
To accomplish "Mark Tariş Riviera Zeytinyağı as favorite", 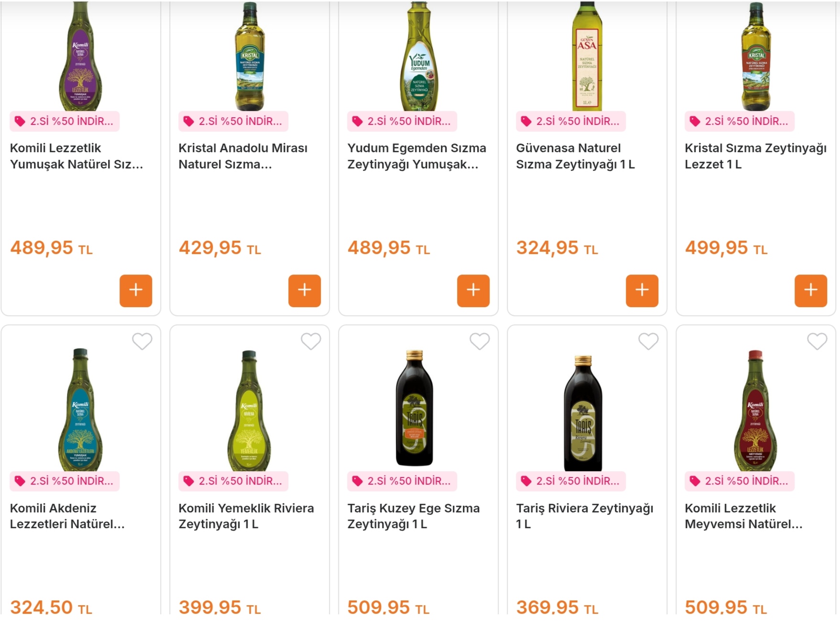I will point(648,342).
